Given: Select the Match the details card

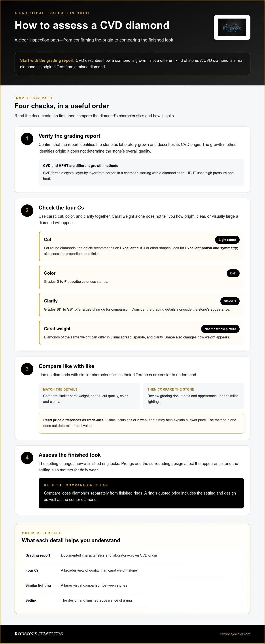Looking at the screenshot, I should pyautogui.click(x=89, y=396).
